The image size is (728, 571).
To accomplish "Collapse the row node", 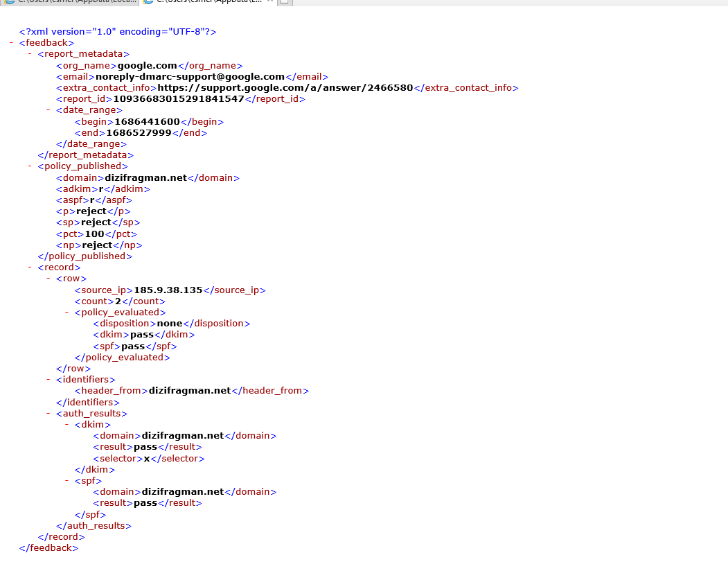I will point(48,279).
